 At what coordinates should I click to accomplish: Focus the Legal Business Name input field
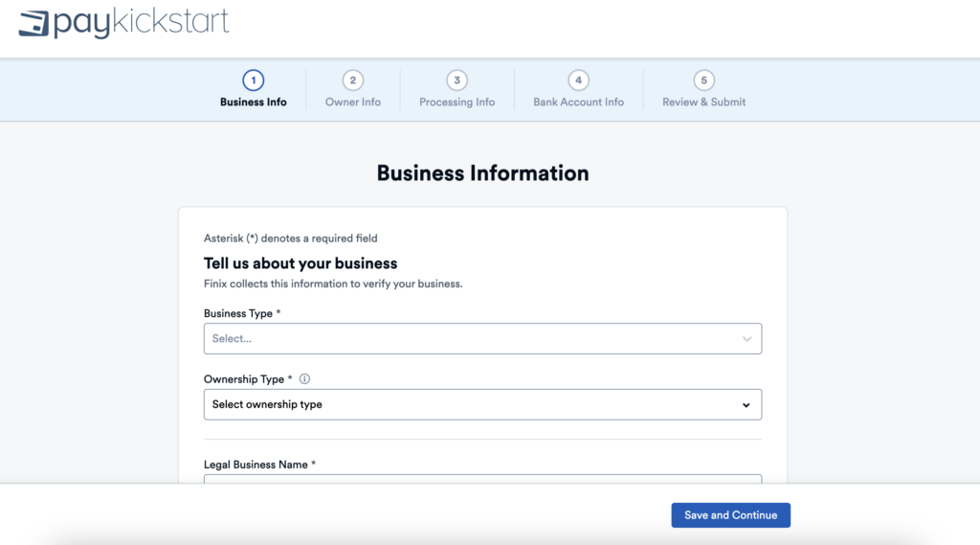pyautogui.click(x=482, y=479)
